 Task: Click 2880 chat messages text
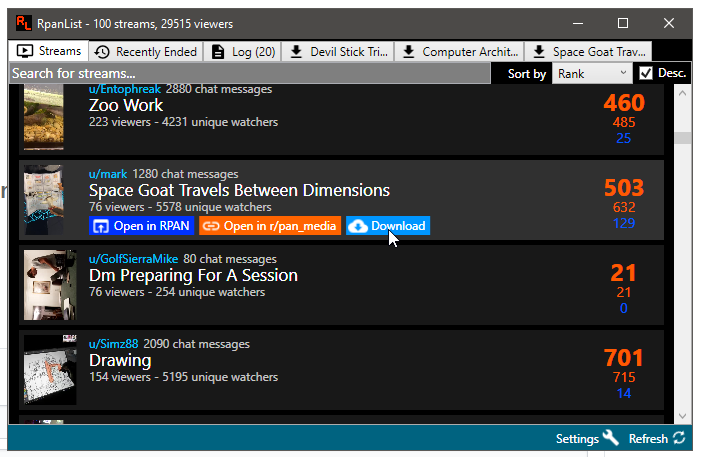(219, 89)
